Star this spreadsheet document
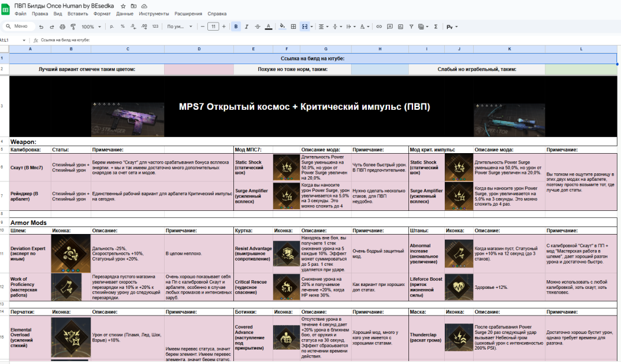 pyautogui.click(x=123, y=6)
